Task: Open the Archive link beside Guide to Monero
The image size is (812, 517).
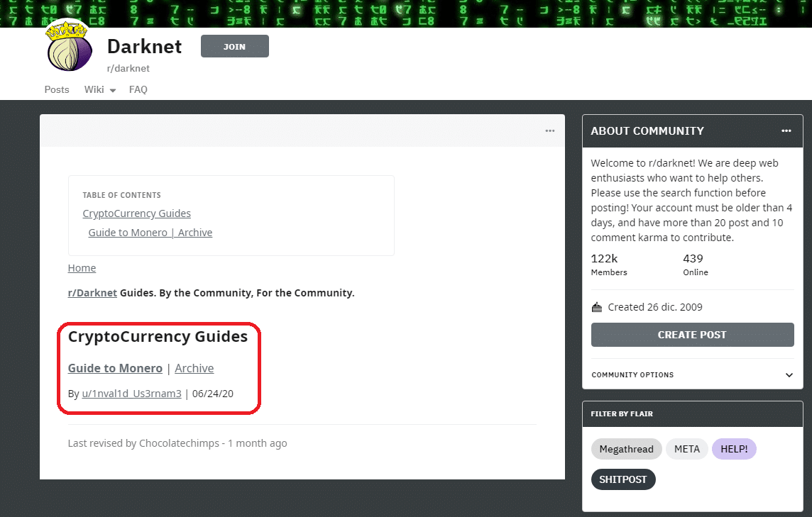Action: [194, 368]
